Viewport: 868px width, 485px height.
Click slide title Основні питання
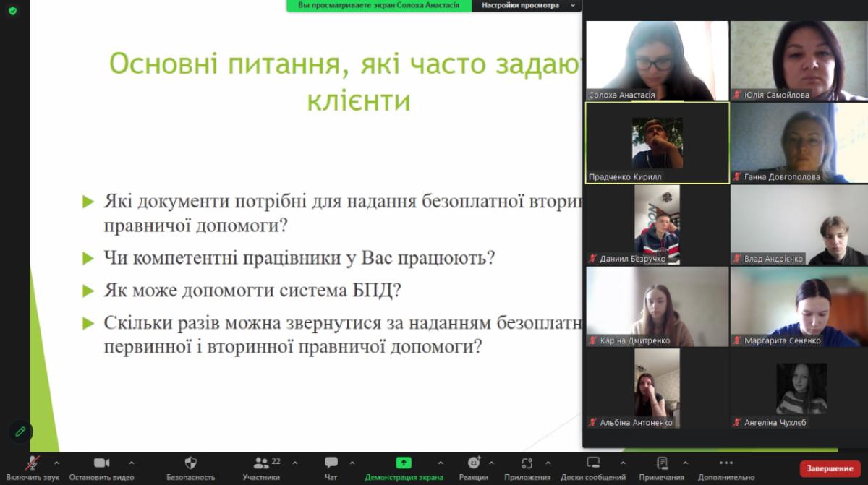tap(347, 82)
